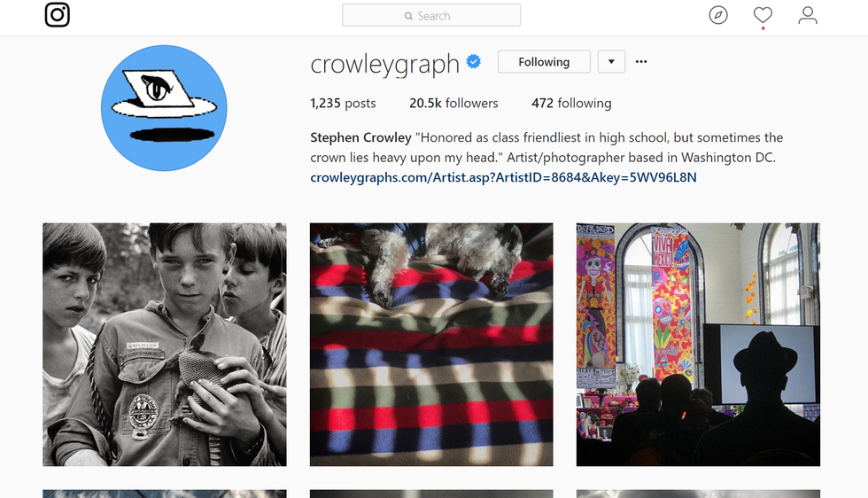Show the 20.5k followers list
868x498 pixels.
tap(453, 103)
